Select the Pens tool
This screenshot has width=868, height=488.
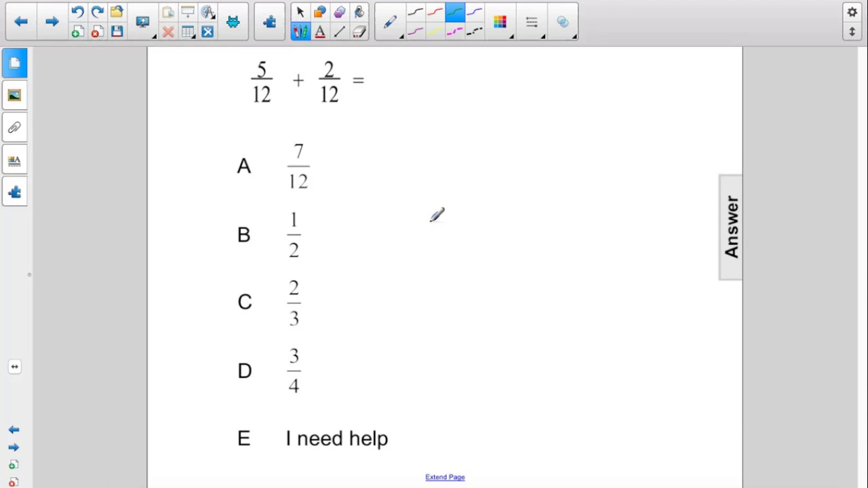click(300, 32)
